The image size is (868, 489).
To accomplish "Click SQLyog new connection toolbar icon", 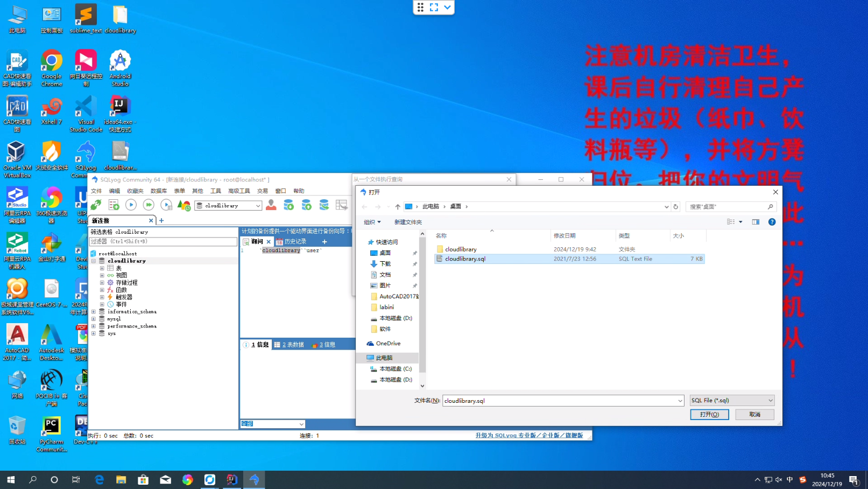I will tap(96, 205).
